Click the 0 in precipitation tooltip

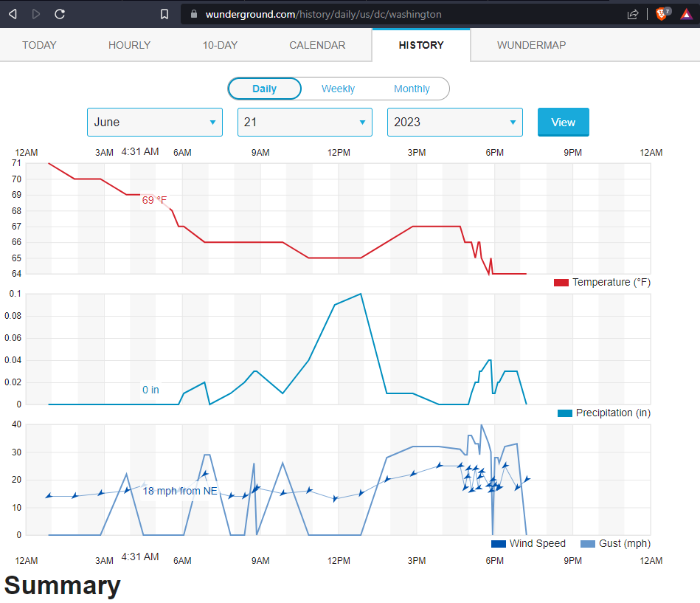[x=150, y=390]
